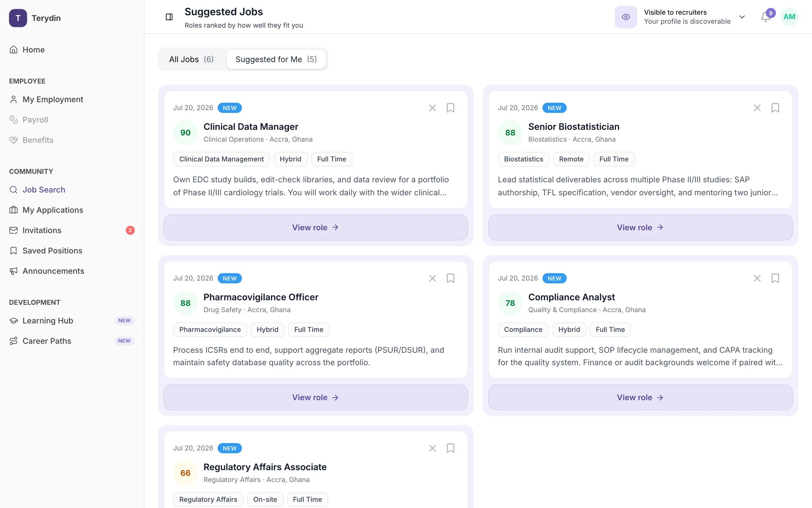Click the 90 match score badge

coord(185,133)
